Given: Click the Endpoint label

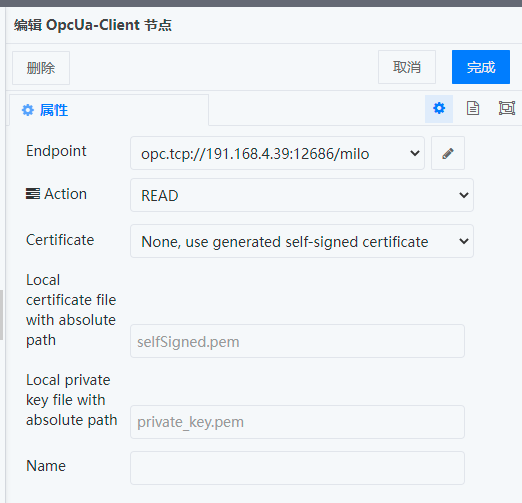Looking at the screenshot, I should 56,151.
